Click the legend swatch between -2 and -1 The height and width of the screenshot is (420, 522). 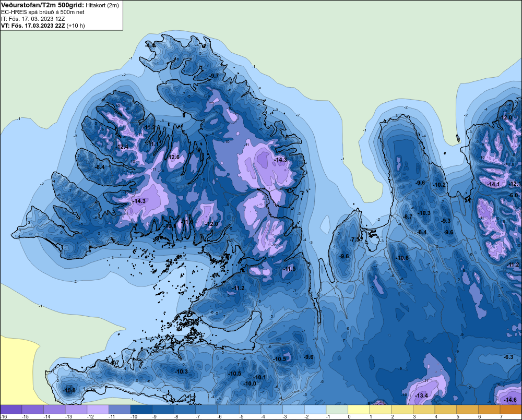pyautogui.click(x=315, y=410)
